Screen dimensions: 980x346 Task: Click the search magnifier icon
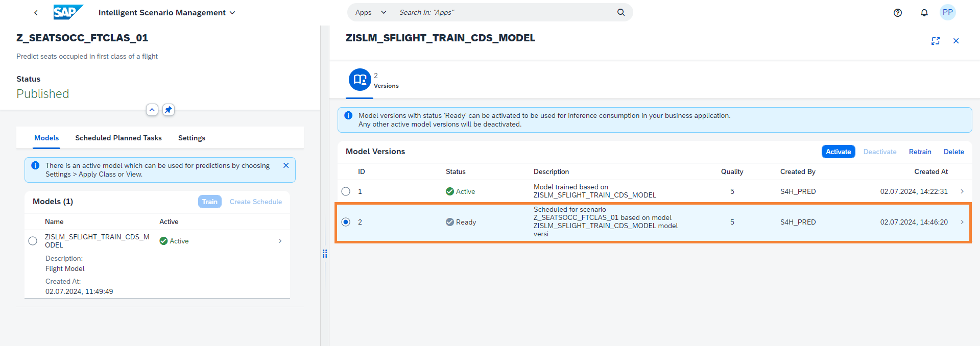coord(620,12)
